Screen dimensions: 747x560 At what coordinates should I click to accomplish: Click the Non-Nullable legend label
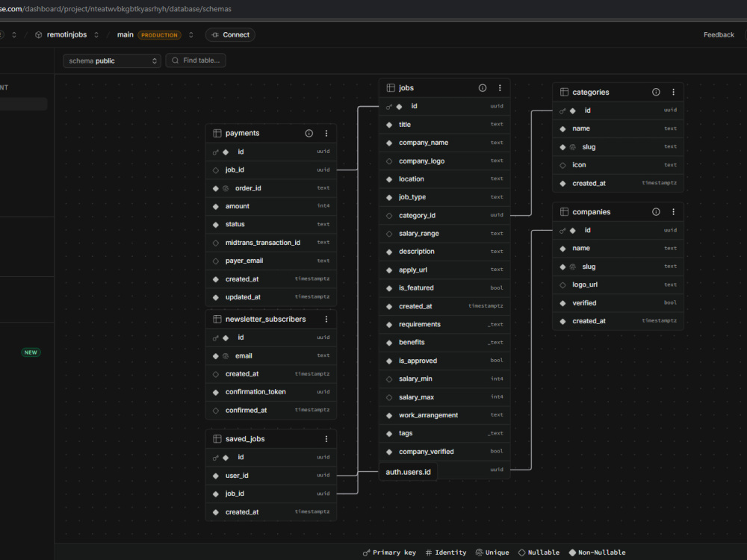coord(601,553)
